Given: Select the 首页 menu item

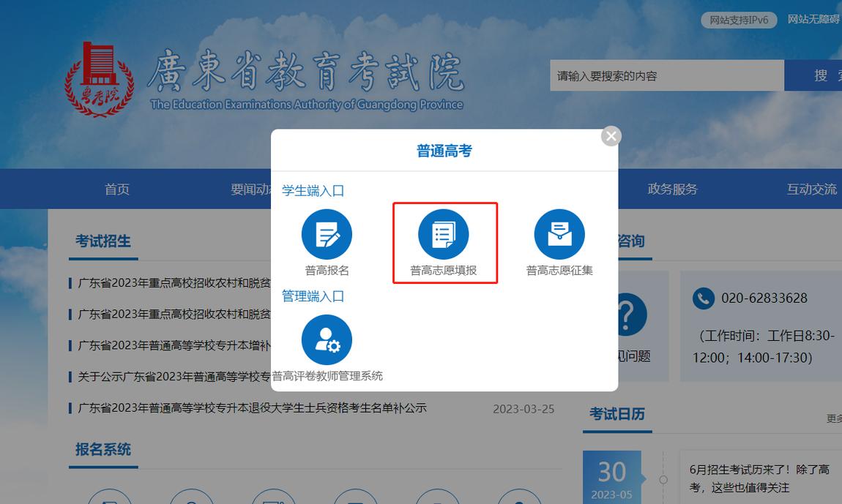Looking at the screenshot, I should [116, 189].
